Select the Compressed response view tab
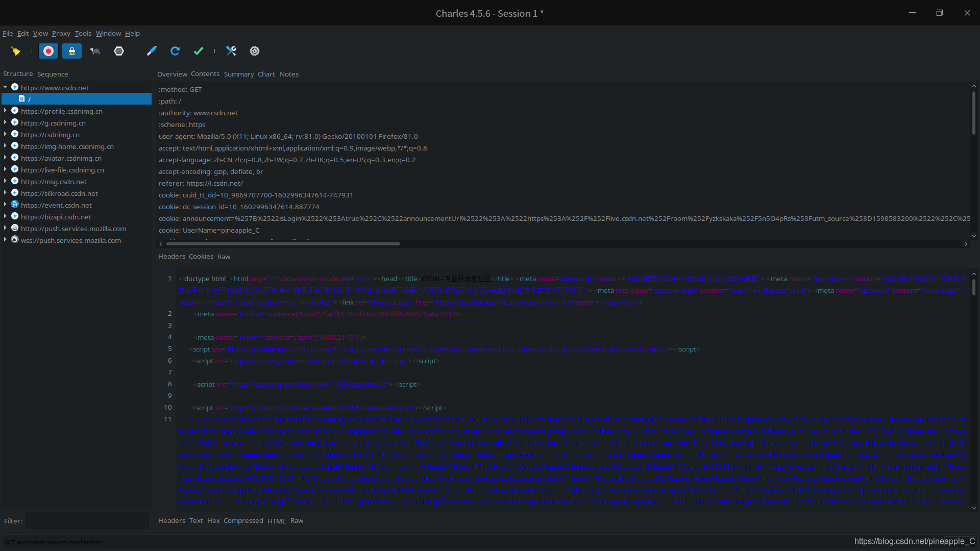 tap(243, 521)
